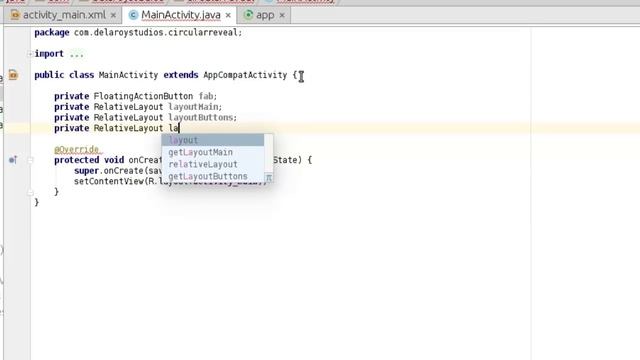Click the class icon on MainActivity.java tab

click(133, 15)
